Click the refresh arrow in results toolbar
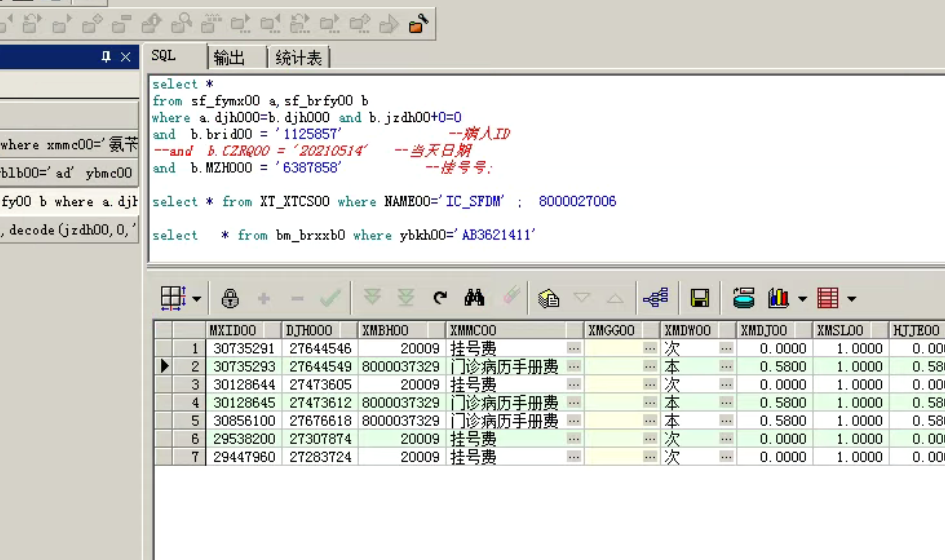This screenshot has width=945, height=560. [x=440, y=298]
